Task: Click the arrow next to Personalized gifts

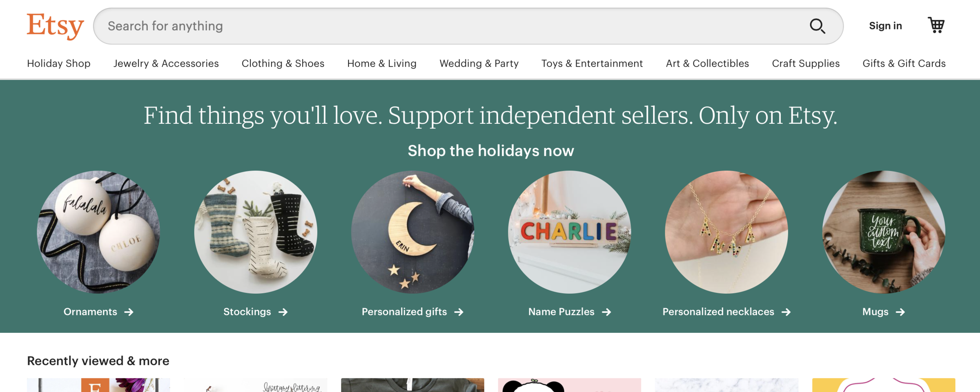Action: [459, 312]
